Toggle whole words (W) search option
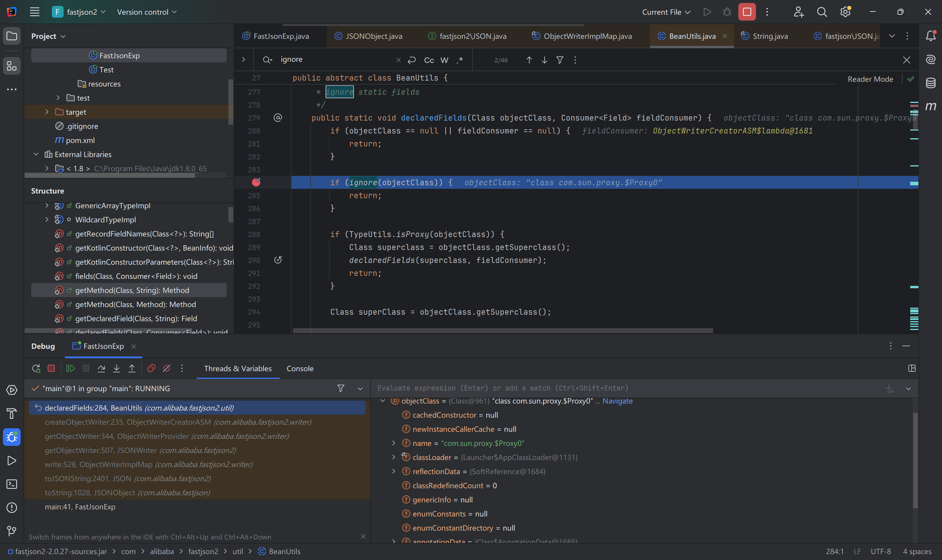Viewport: 942px width, 560px height. pyautogui.click(x=445, y=60)
